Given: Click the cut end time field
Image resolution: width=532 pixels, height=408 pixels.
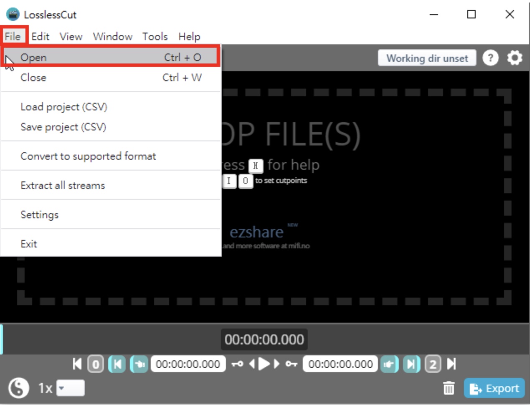Looking at the screenshot, I should click(x=340, y=364).
